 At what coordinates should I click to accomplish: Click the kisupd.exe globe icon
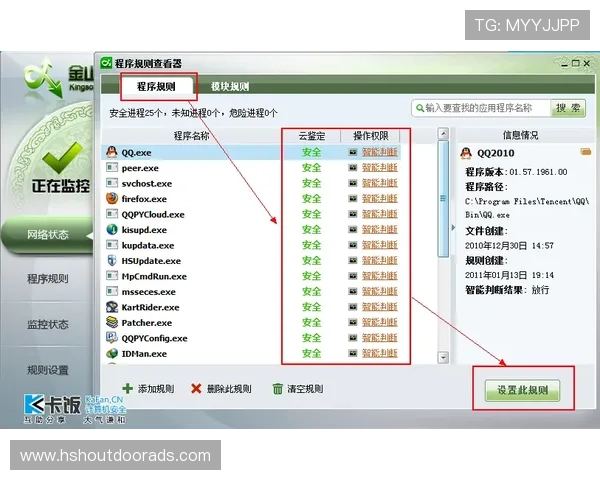pyautogui.click(x=112, y=229)
